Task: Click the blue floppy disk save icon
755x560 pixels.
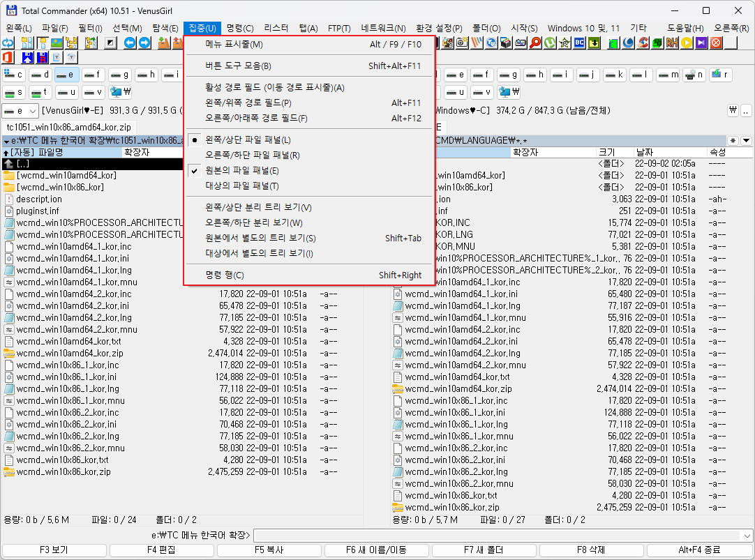Action: (27, 58)
